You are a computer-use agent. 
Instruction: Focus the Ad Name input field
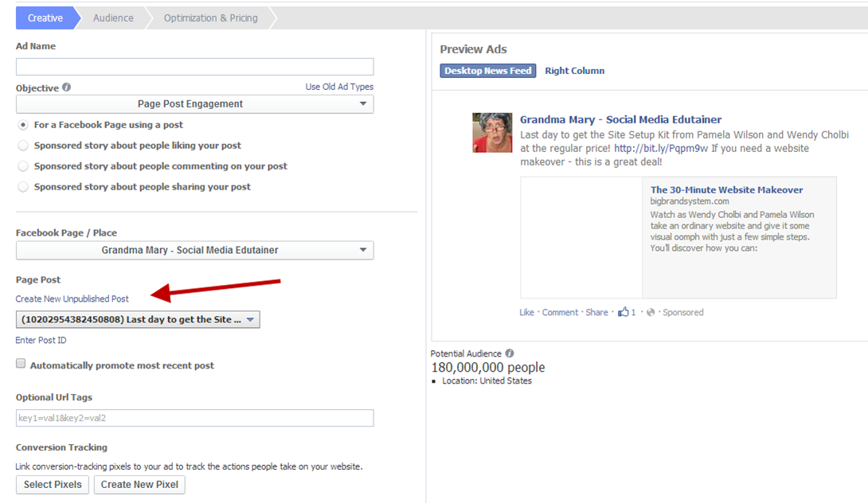pos(195,67)
